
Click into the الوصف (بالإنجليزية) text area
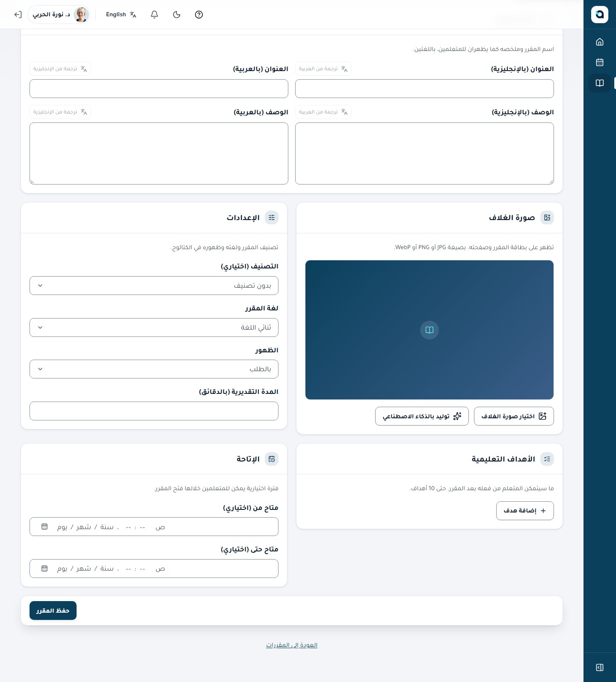(x=424, y=154)
